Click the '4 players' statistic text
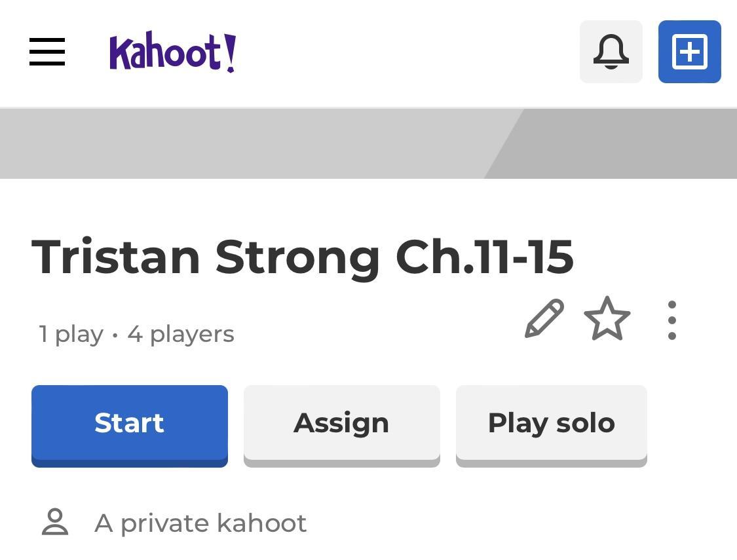Viewport: 737px width, 560px height. 181,335
